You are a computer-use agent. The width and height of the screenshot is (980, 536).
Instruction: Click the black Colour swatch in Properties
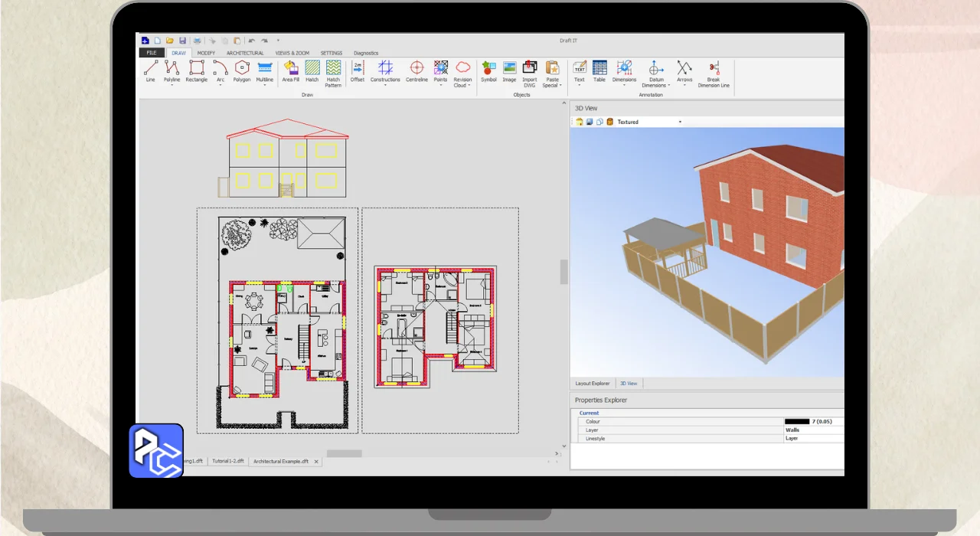pyautogui.click(x=797, y=421)
